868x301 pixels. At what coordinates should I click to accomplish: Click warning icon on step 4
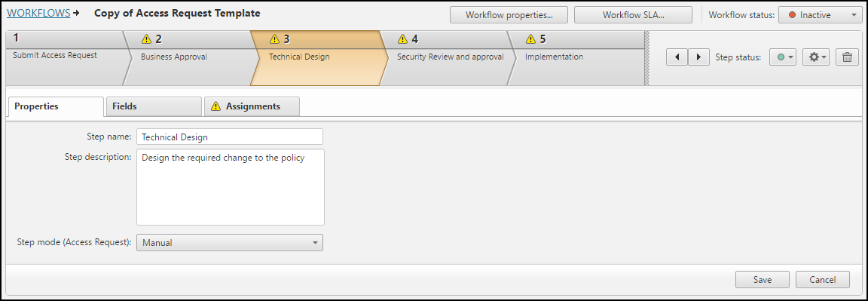[x=402, y=38]
